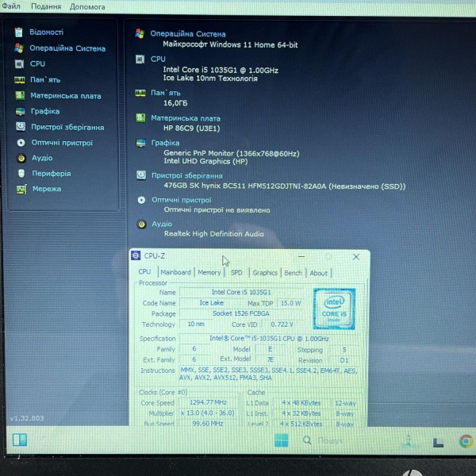The height and width of the screenshot is (476, 476).
Task: Click the SK hynix BC511 storage entry
Action: [x=285, y=186]
